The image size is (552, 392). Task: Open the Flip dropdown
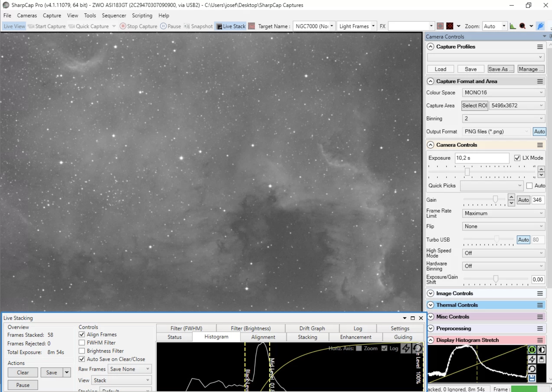click(503, 226)
